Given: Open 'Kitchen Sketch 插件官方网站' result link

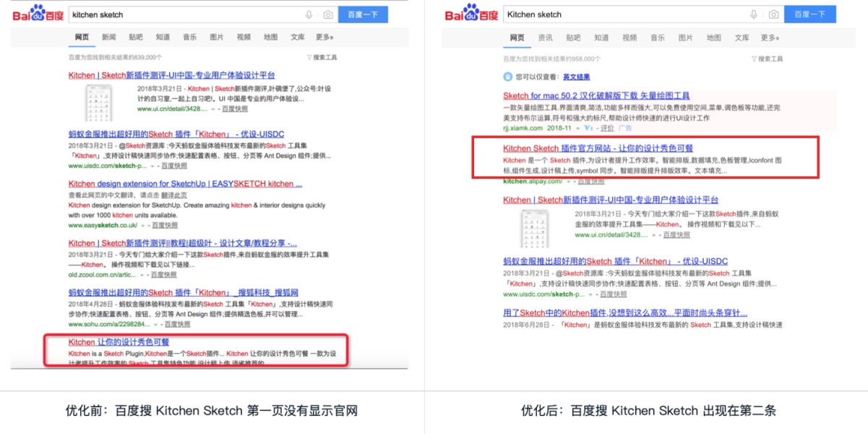Looking at the screenshot, I should point(599,148).
